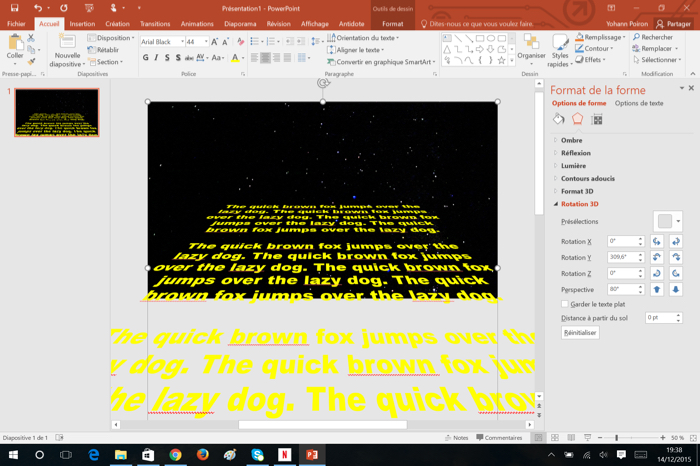This screenshot has width=700, height=466.
Task: Enable the 'Garder le texte plat' checkbox
Action: [564, 304]
